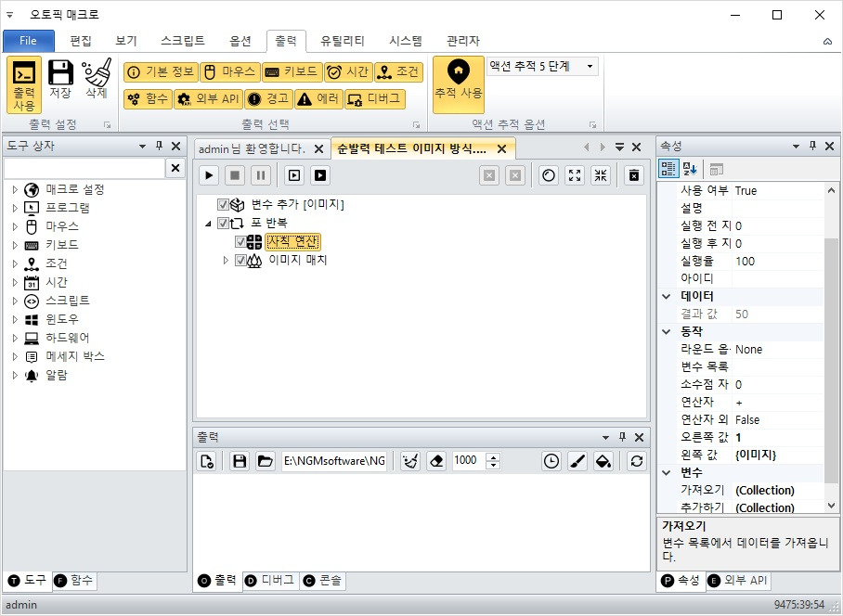Click the 삭제 broom icon in ribbon
The width and height of the screenshot is (843, 616).
coord(97,79)
